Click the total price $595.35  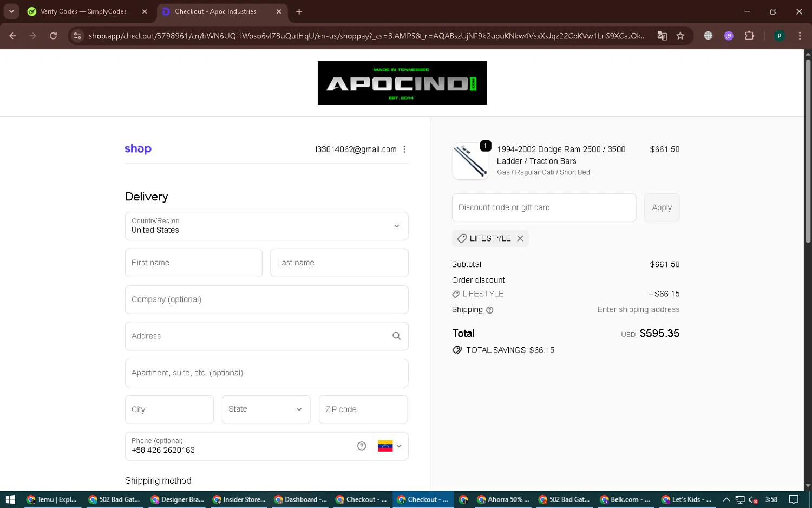659,334
